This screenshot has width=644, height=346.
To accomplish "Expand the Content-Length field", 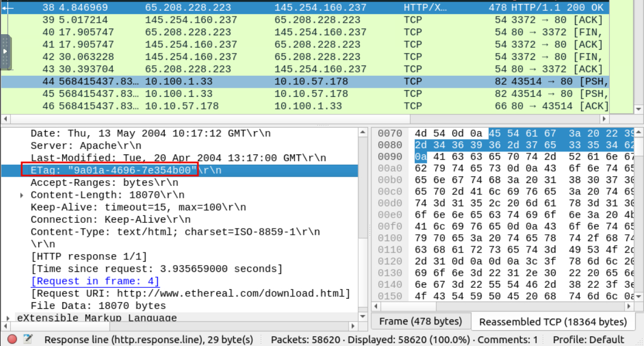I will click(x=22, y=195).
